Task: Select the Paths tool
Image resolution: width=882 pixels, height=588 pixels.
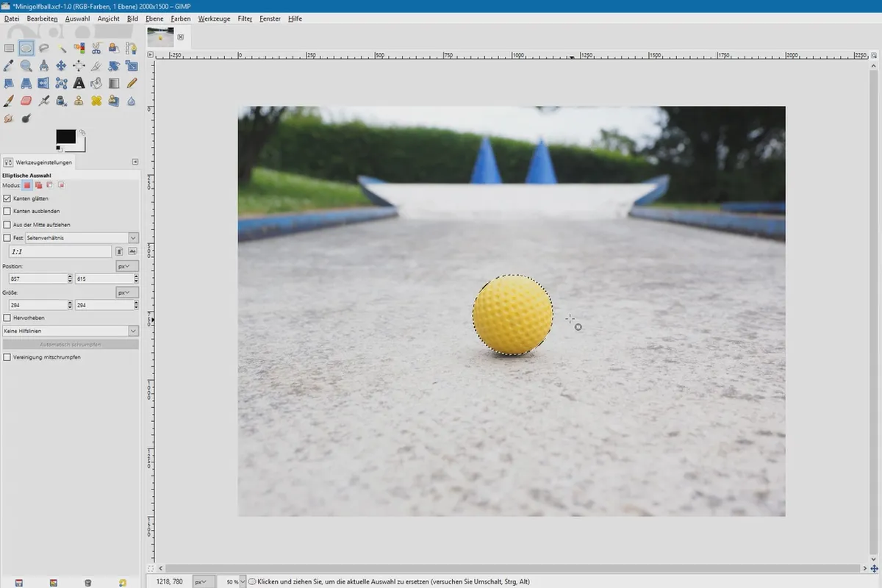Action: click(132, 48)
